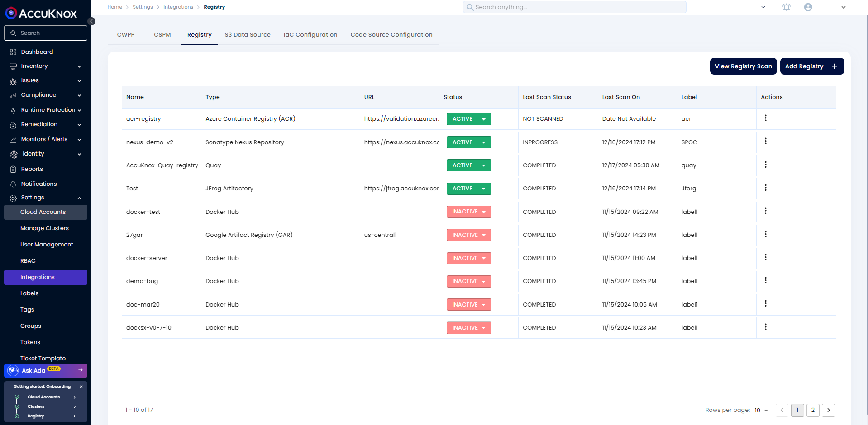Image resolution: width=868 pixels, height=425 pixels.
Task: Expand the account dropdown arrow at top right
Action: point(844,7)
